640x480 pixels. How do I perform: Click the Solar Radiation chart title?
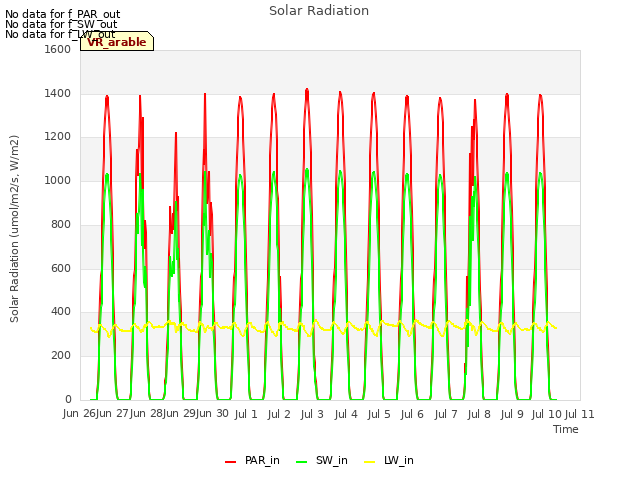pos(319,11)
